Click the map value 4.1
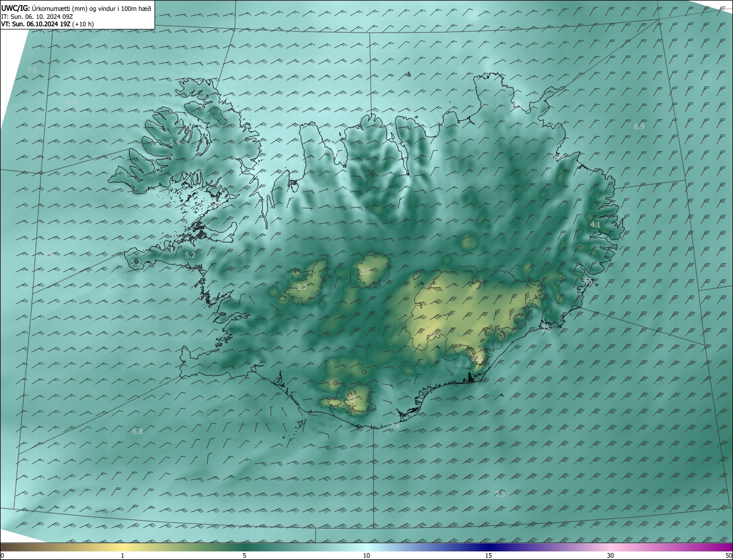Viewport: 733px width, 560px height. [596, 225]
